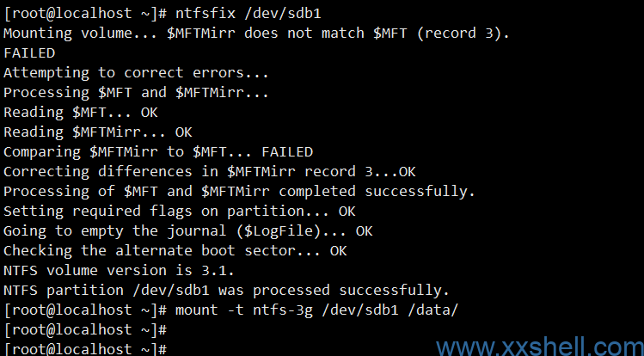Screen dimensions: 644x356
Task: Click the "completed successfully" processing line
Action: point(239,191)
